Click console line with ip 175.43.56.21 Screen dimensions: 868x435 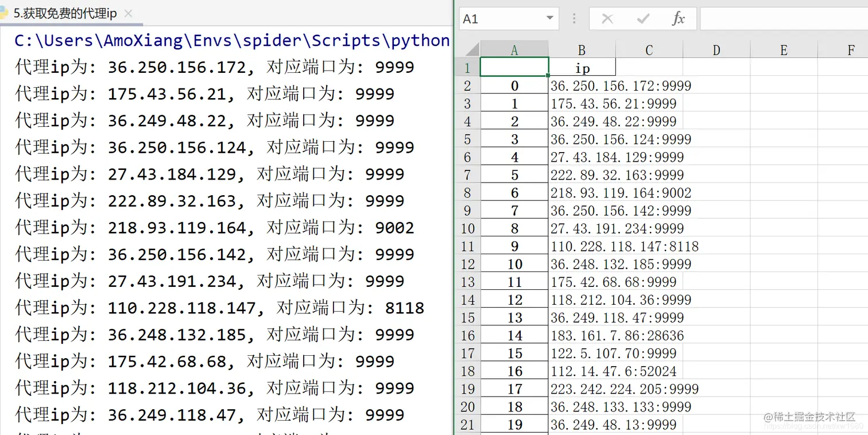pos(204,94)
